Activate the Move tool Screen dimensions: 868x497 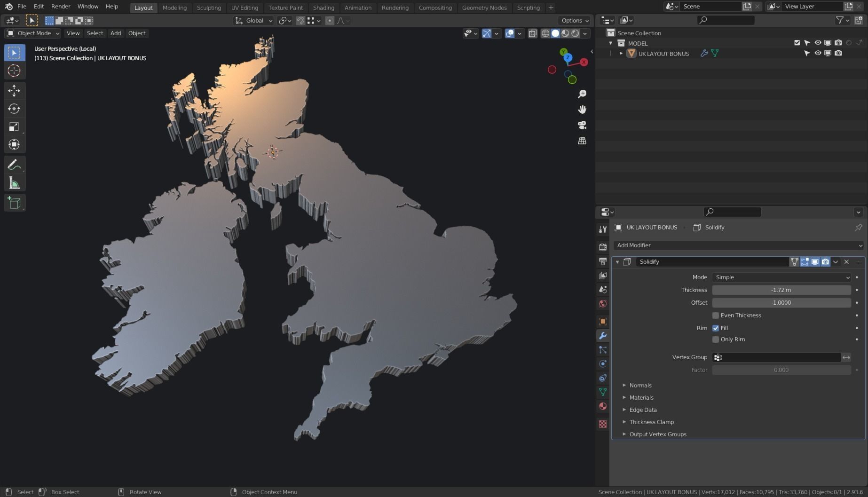pos(14,90)
